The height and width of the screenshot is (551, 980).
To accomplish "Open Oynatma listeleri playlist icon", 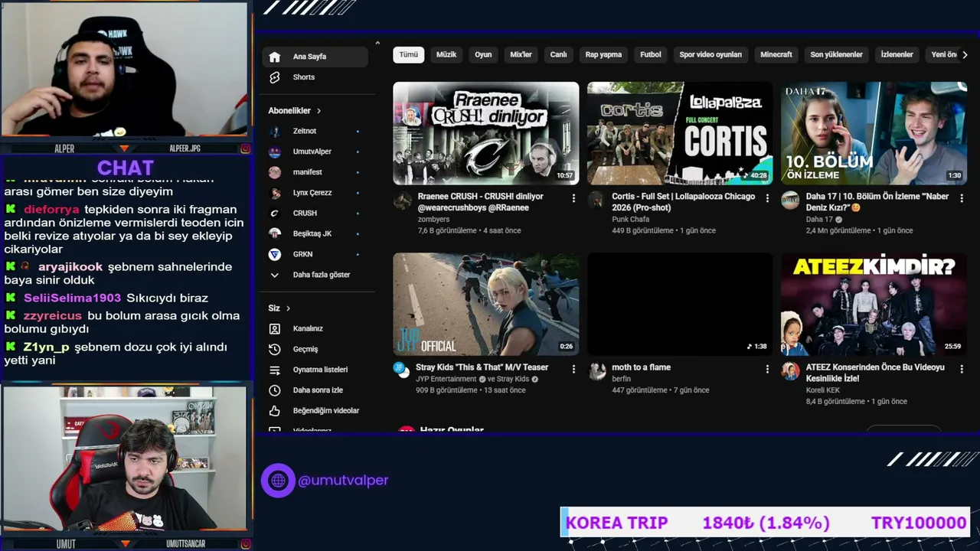I will click(275, 370).
